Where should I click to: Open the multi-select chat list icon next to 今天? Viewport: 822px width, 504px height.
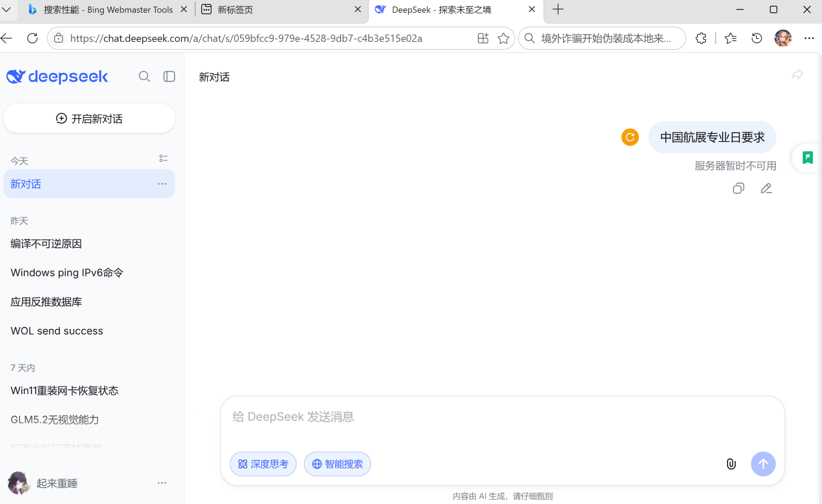tap(163, 158)
